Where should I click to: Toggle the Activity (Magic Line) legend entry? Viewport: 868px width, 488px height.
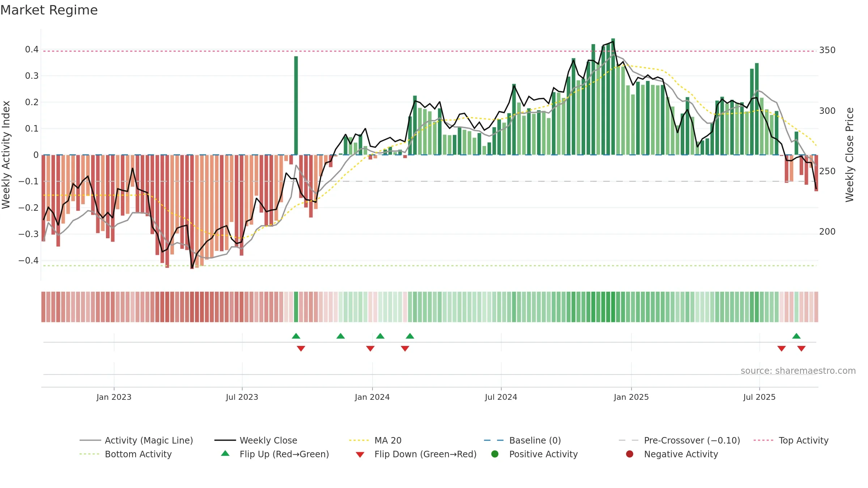(136, 440)
